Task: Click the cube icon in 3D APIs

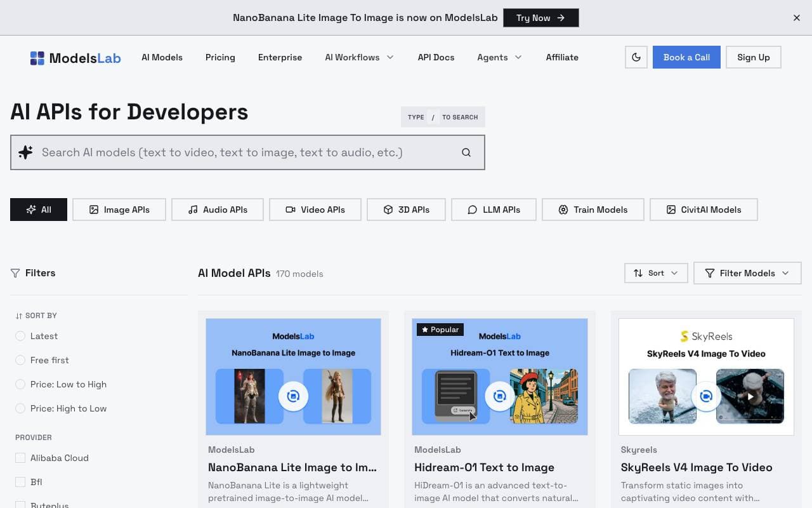Action: 388,210
